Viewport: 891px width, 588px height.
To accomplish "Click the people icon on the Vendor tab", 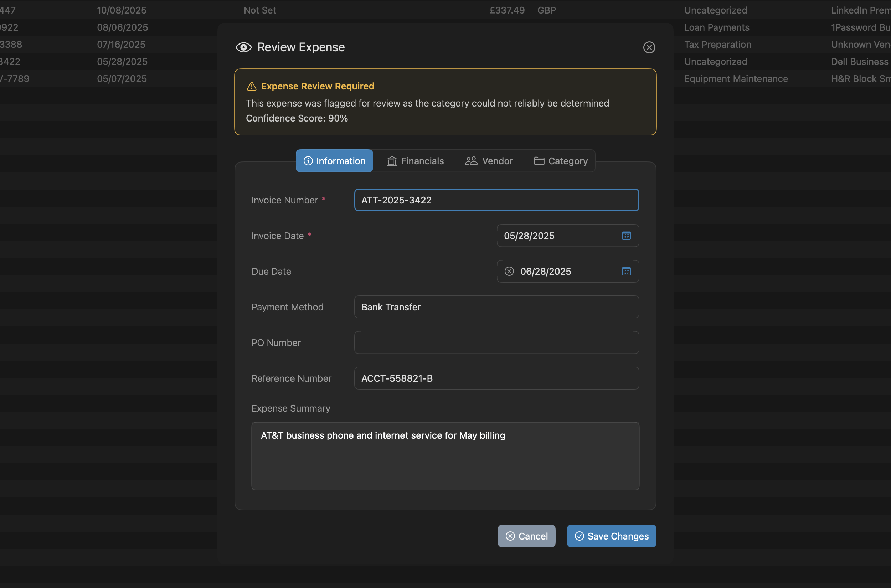I will click(470, 161).
